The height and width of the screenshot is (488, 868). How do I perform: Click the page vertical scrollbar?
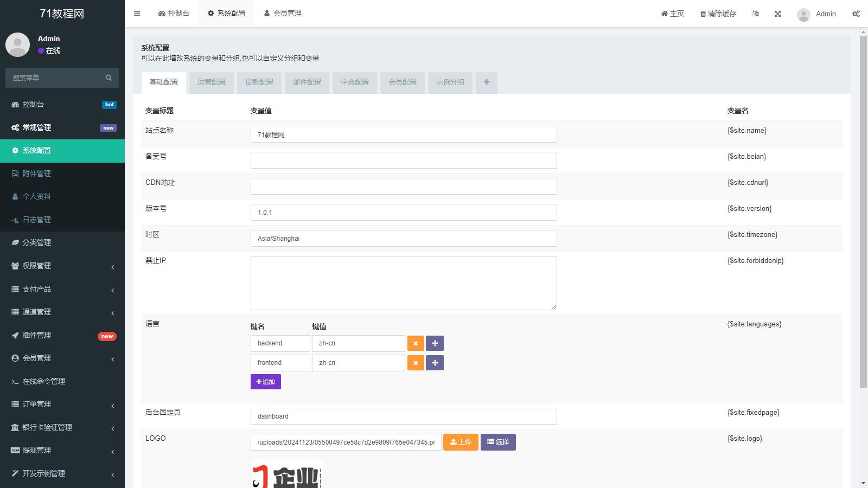863,217
